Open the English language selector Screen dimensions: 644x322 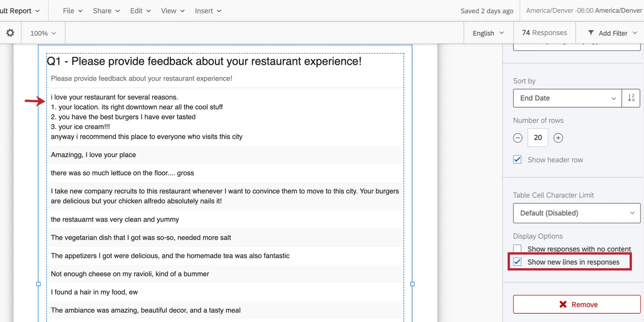coord(488,33)
